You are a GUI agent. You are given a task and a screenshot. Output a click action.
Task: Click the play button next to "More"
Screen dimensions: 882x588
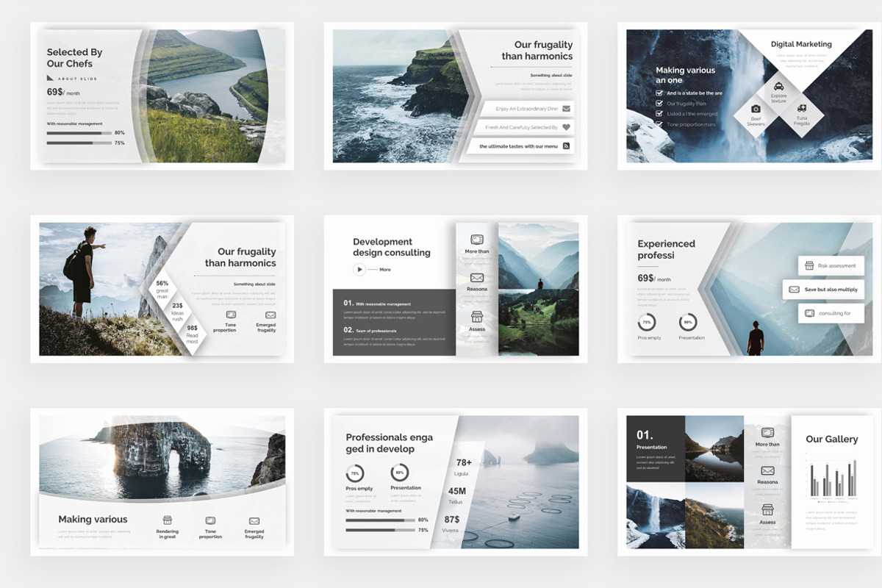tap(359, 270)
